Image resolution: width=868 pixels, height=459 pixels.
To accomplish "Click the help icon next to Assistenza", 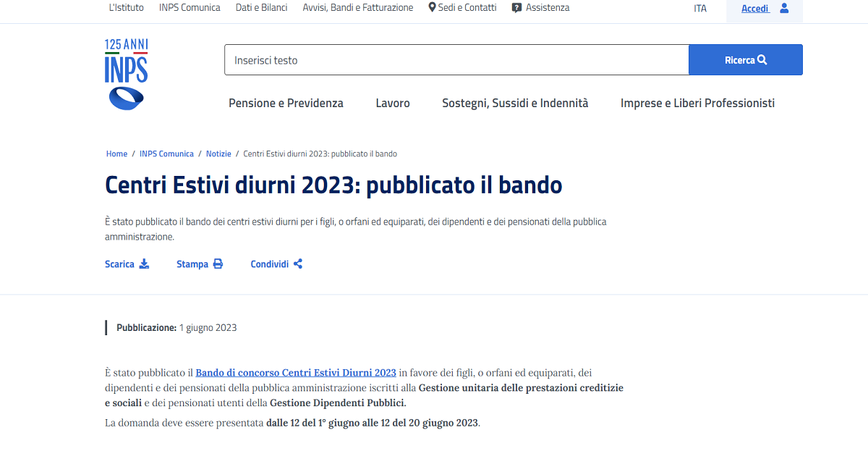I will [x=516, y=8].
